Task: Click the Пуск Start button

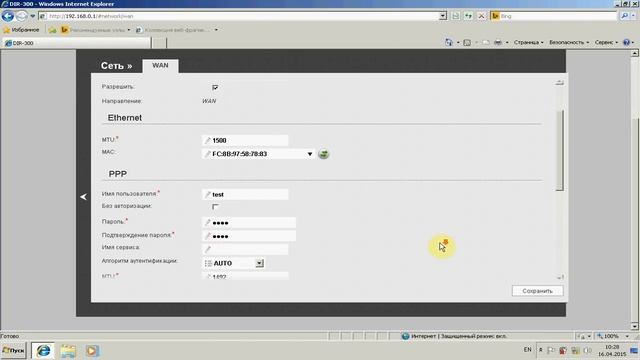Action: pyautogui.click(x=13, y=351)
